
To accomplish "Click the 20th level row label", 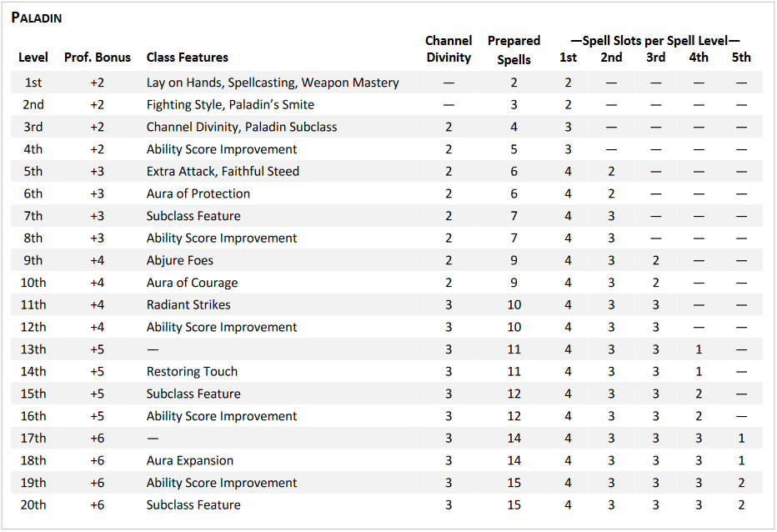I will click(x=33, y=505).
